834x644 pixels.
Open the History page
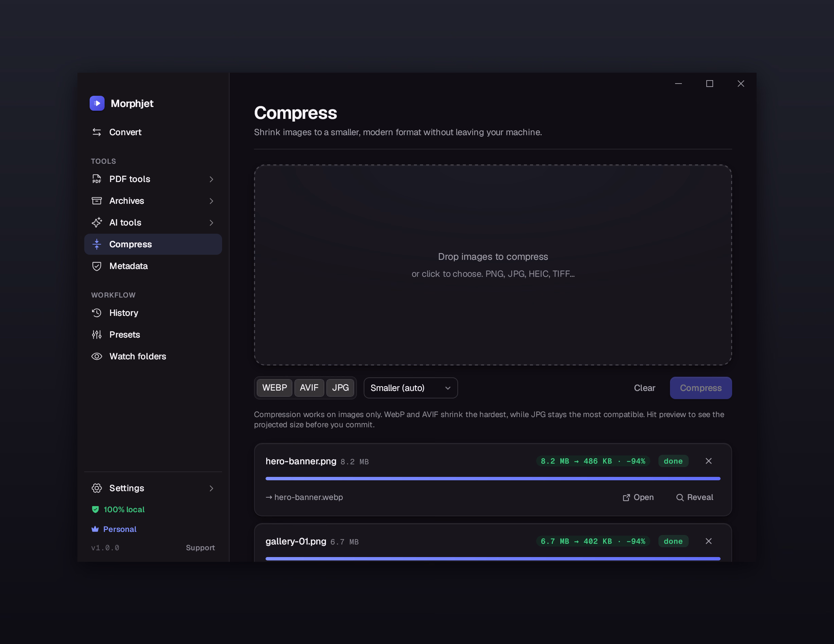point(153,313)
